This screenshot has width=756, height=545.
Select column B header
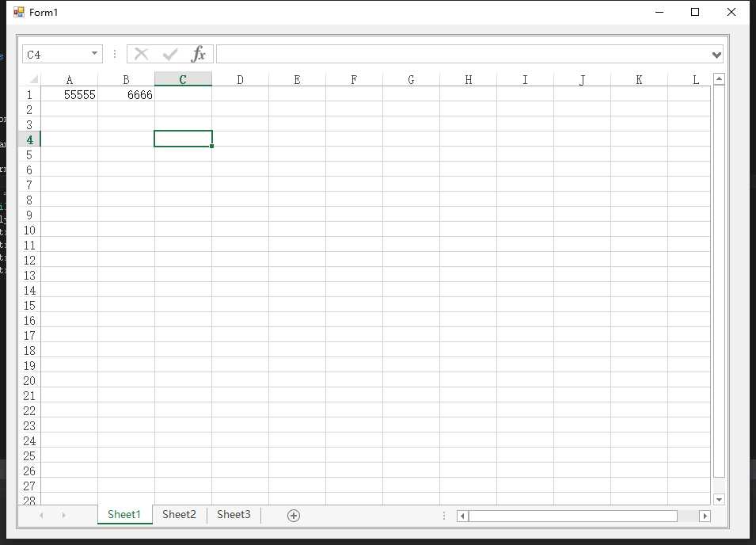pos(127,79)
